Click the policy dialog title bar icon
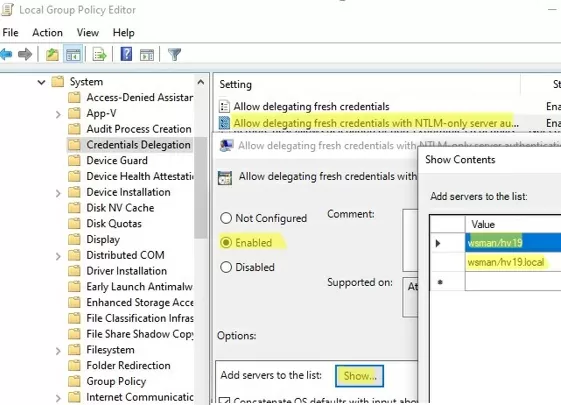 tap(226, 146)
